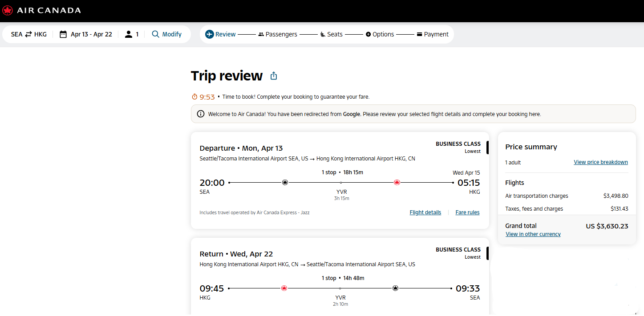Open View price breakdown link
Viewport: 644px width, 316px height.
pyautogui.click(x=601, y=162)
